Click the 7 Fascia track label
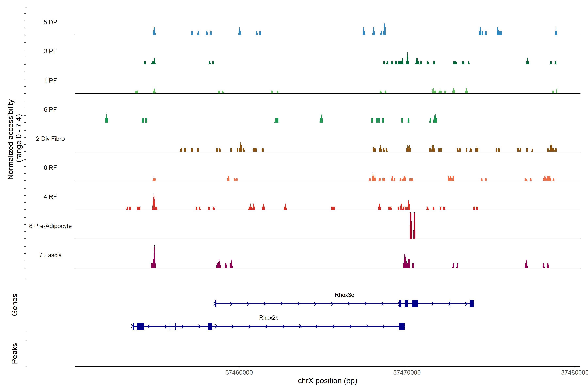This screenshot has width=588, height=392. tap(50, 255)
